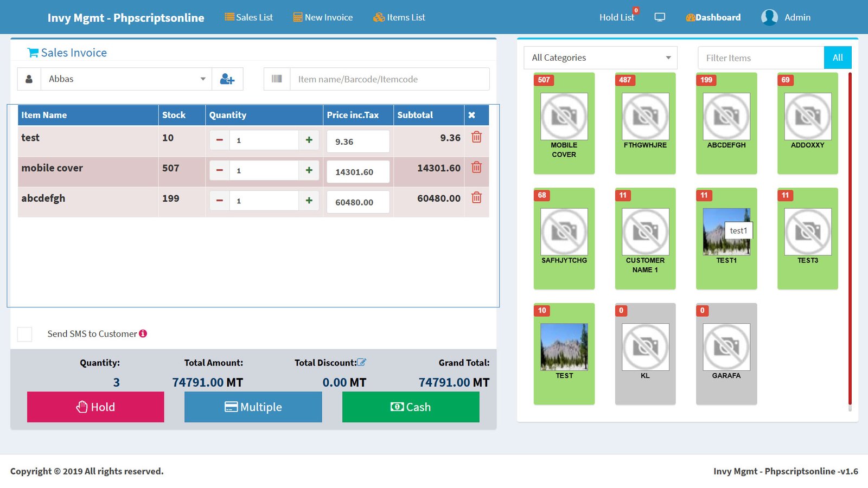Click the Grand Total value 74791.00 MT

click(x=454, y=382)
